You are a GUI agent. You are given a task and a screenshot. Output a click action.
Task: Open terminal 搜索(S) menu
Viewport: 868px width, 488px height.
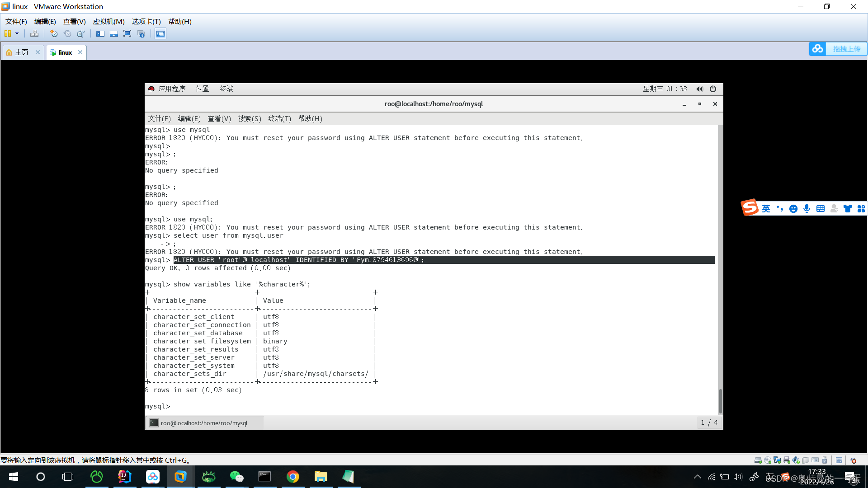250,118
